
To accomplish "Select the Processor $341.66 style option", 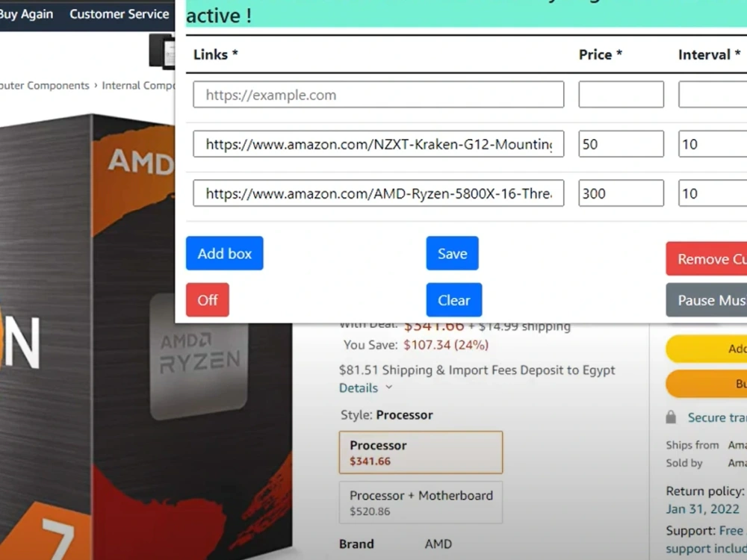I will pos(421,452).
